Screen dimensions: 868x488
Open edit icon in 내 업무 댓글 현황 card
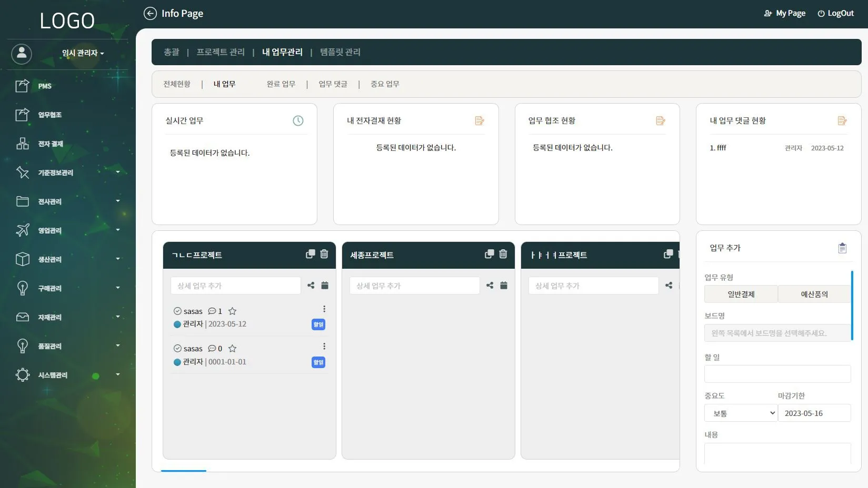click(842, 120)
